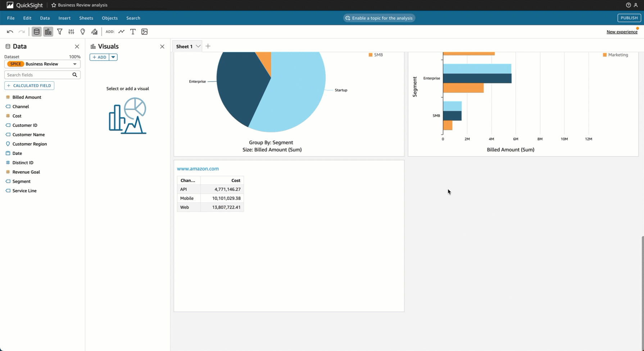Viewport: 644px width, 351px height.
Task: Follow the www.amazon.com link
Action: [198, 169]
